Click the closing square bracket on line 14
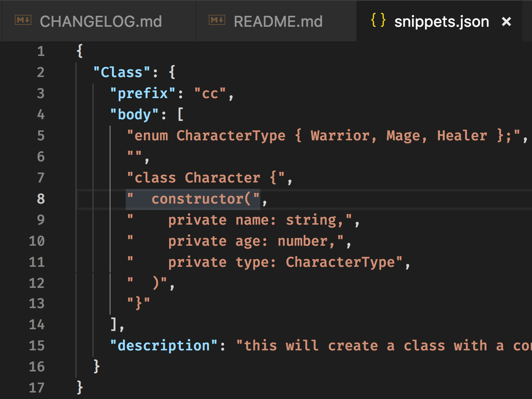532x399 pixels. coord(114,324)
